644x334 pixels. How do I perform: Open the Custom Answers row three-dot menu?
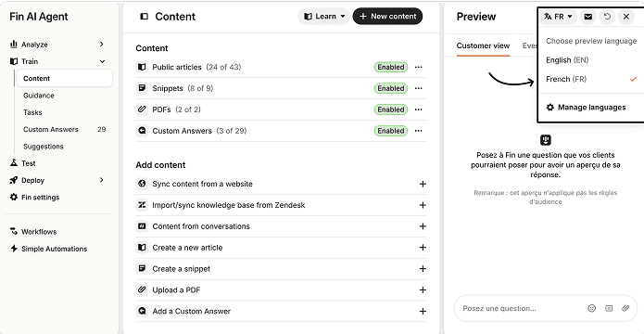pyautogui.click(x=419, y=131)
